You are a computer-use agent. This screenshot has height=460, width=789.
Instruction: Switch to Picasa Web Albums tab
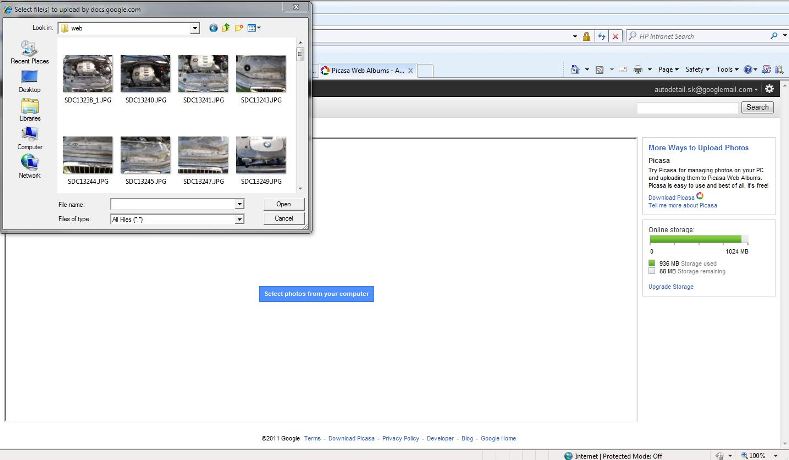(x=367, y=70)
